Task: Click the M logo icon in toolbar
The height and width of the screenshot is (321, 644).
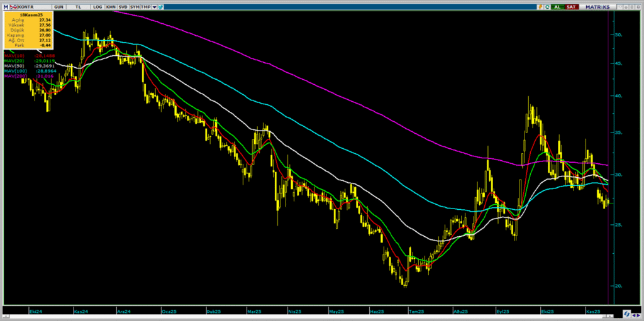Action: [x=5, y=6]
